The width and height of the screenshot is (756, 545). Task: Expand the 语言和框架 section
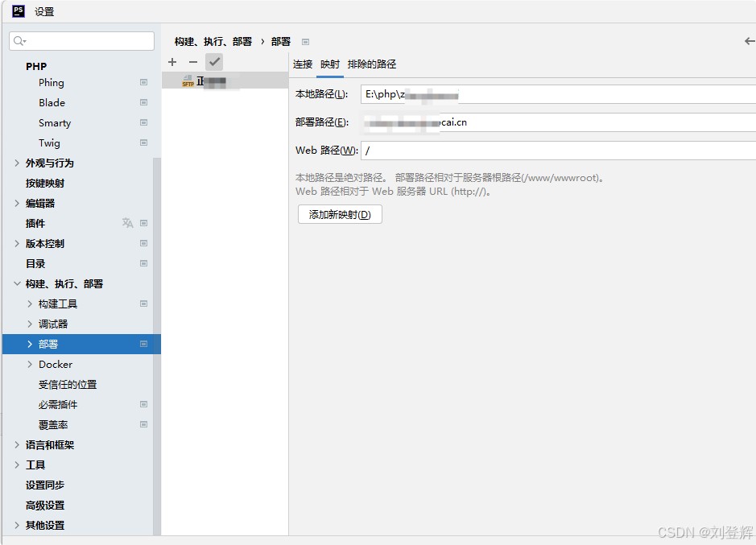[17, 444]
